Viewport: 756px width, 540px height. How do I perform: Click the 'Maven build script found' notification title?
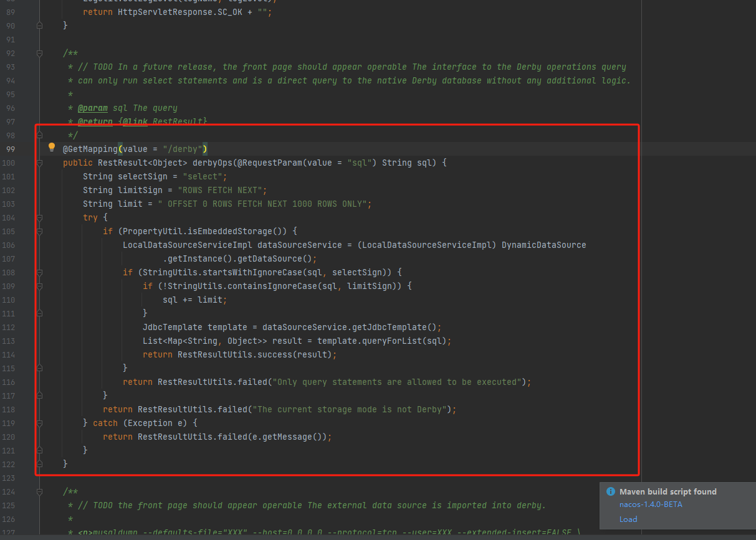[667, 491]
